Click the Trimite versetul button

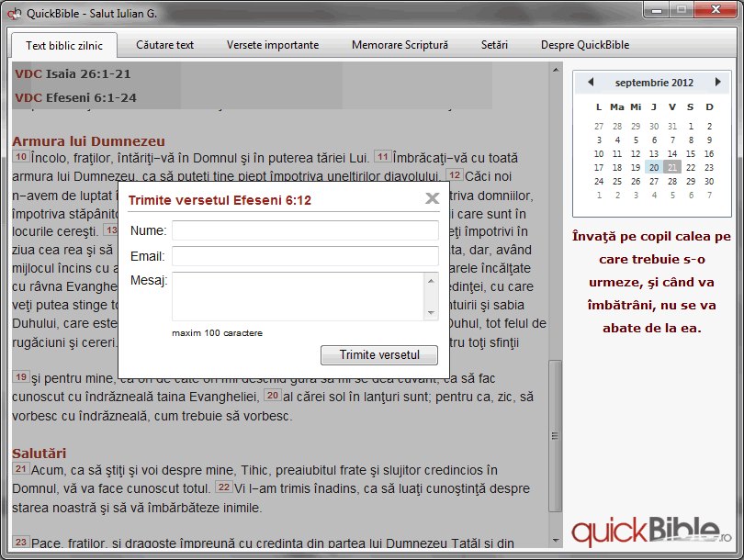[x=379, y=354]
